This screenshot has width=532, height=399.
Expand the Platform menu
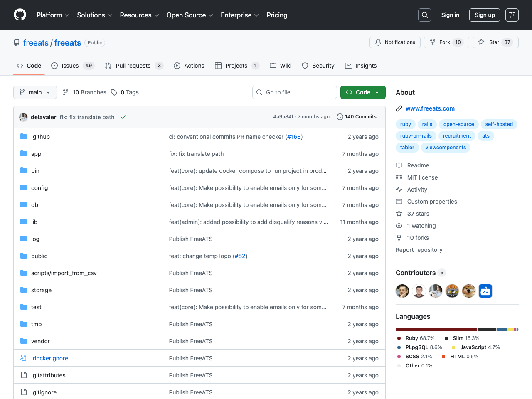[53, 15]
